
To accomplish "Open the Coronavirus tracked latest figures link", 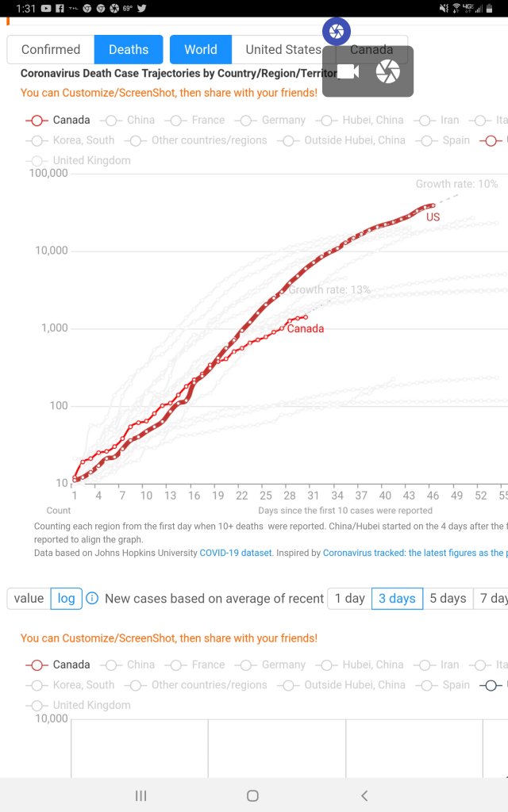I will [414, 553].
